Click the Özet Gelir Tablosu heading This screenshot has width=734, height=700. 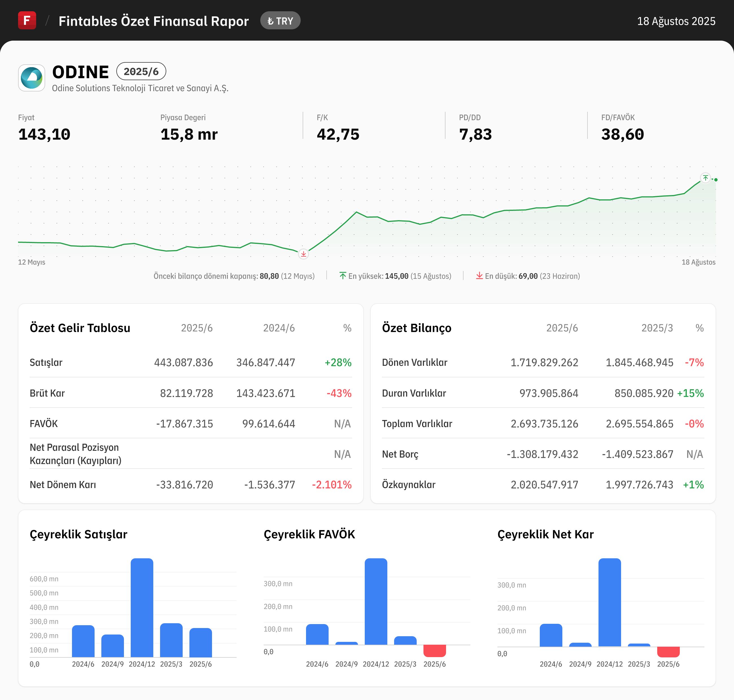(80, 328)
